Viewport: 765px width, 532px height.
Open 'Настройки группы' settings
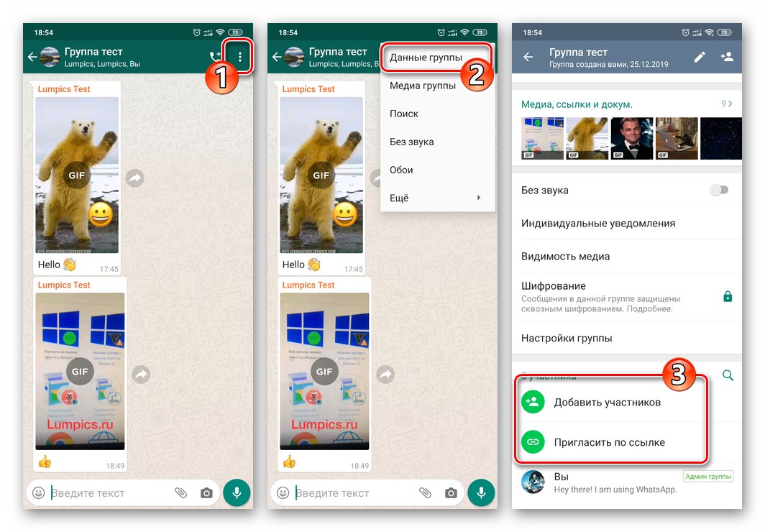coord(627,338)
